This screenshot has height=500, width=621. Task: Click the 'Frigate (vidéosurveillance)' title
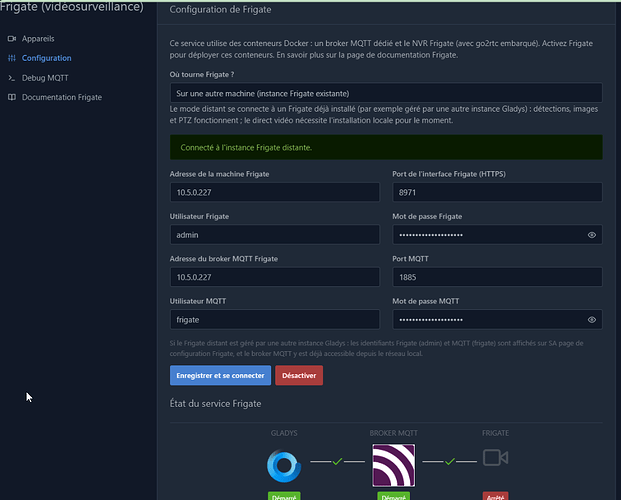click(x=72, y=6)
